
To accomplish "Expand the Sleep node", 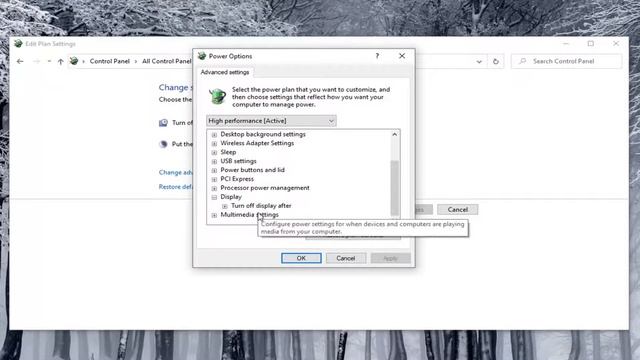I will (x=214, y=153).
